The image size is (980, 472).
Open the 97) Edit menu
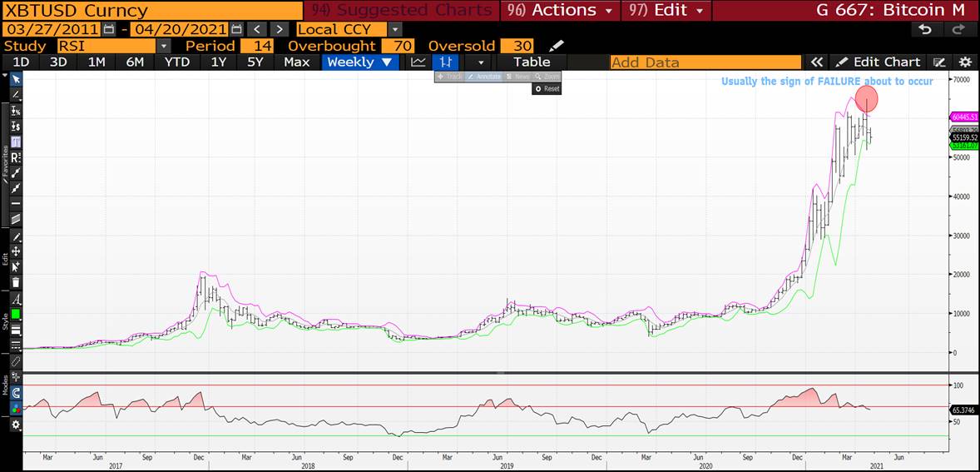pos(666,11)
